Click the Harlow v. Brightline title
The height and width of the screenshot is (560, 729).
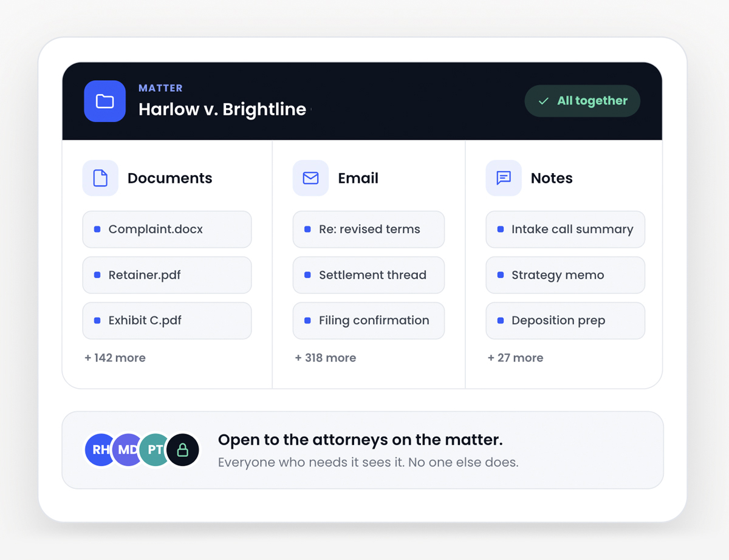coord(222,109)
